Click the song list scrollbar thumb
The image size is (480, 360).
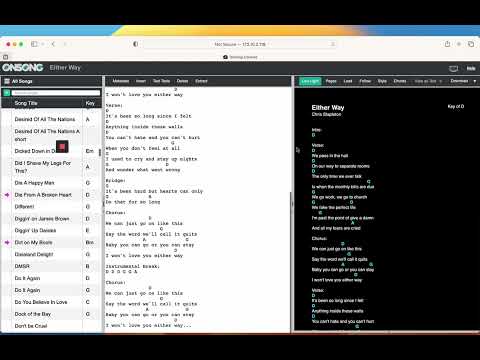click(x=100, y=152)
